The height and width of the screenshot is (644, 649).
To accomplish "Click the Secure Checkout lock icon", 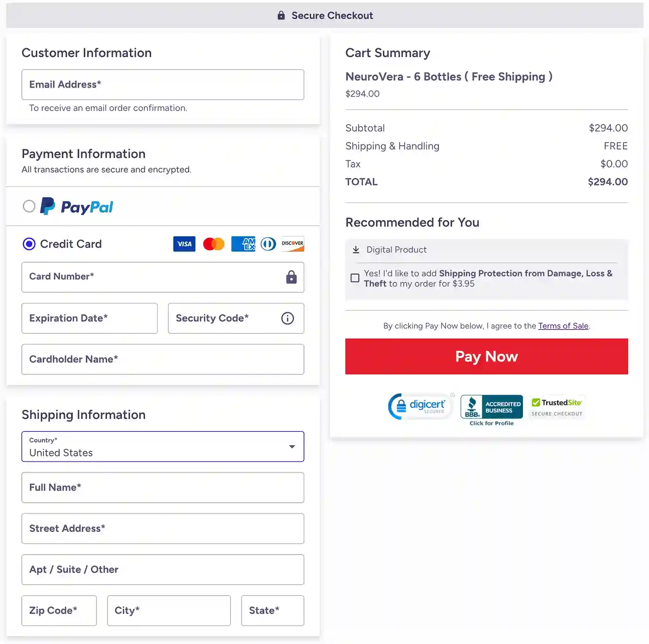I will click(x=281, y=15).
